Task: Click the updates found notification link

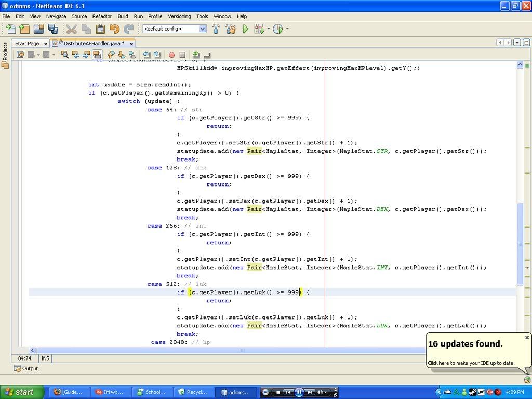Action: tap(471, 363)
